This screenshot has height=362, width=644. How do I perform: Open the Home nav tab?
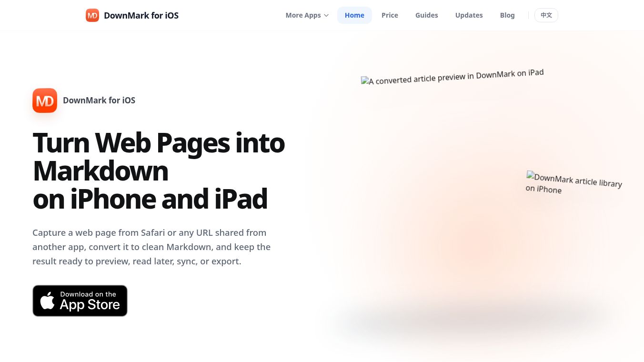point(354,15)
